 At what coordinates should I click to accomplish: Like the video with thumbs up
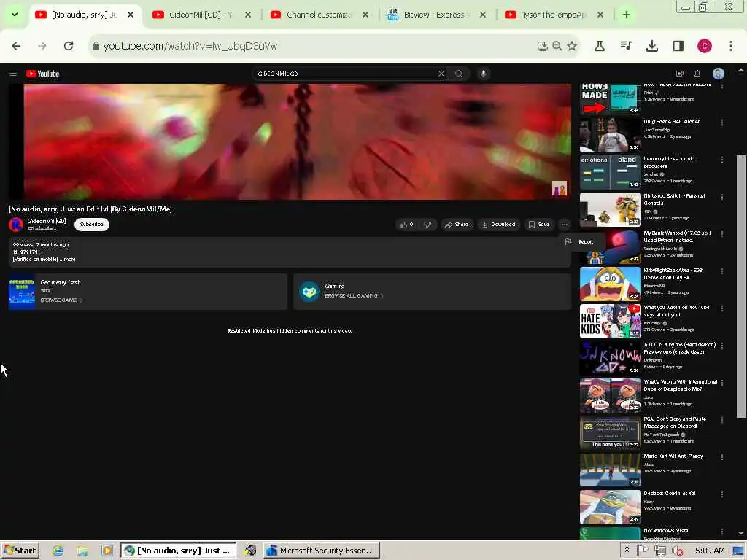point(406,225)
